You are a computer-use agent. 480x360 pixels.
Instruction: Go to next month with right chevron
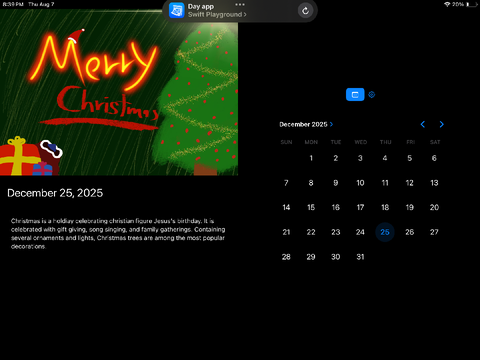pos(442,124)
